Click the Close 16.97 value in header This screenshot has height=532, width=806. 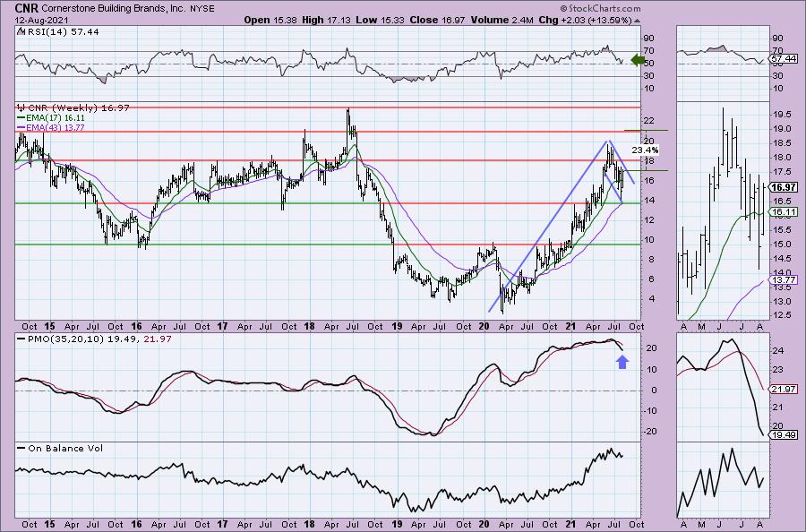pos(437,20)
